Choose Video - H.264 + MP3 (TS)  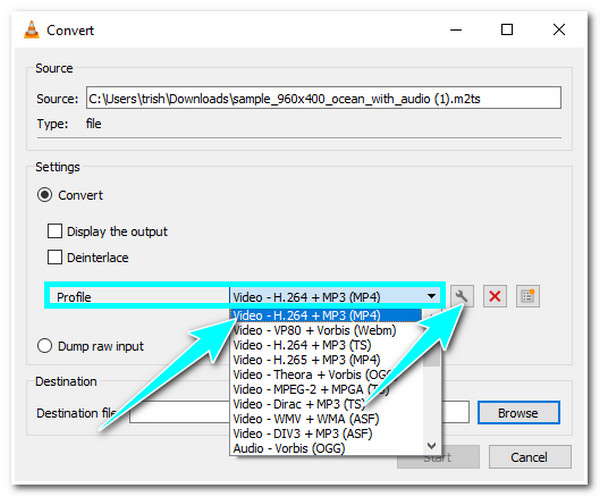(x=326, y=345)
